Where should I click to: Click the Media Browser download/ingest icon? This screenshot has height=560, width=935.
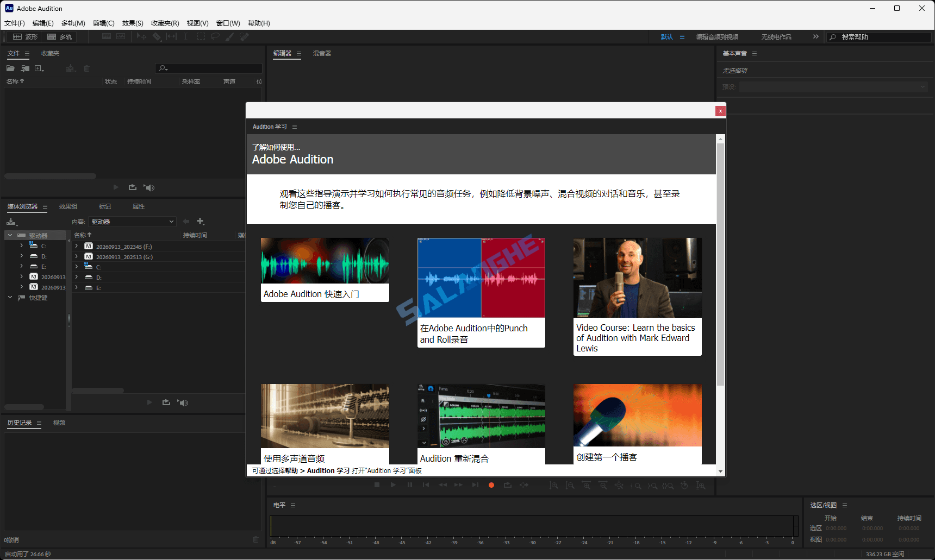pyautogui.click(x=12, y=222)
